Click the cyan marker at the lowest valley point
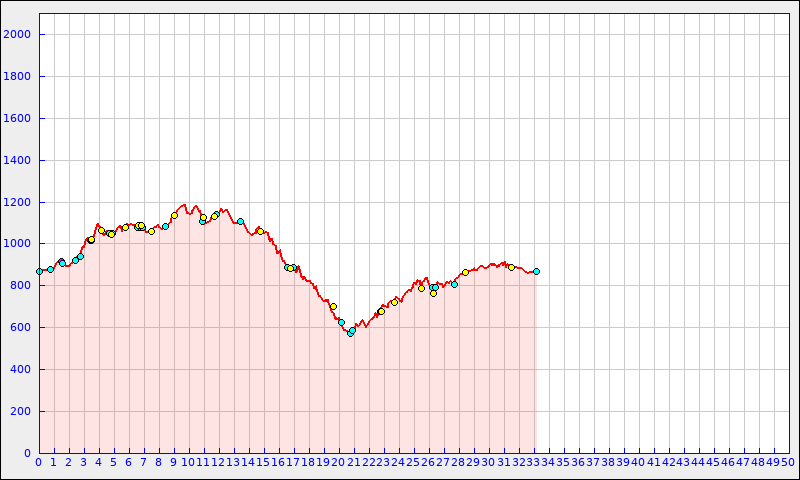800x480 pixels. [x=350, y=333]
